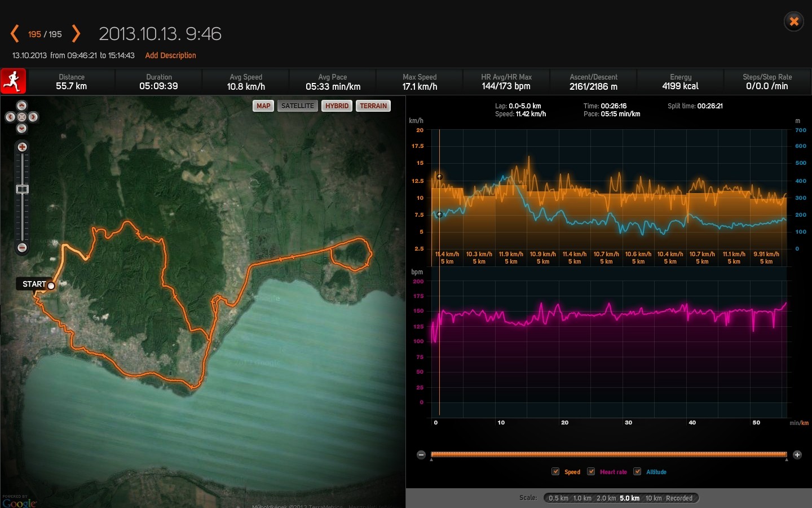
Task: Open the Add Description link
Action: (170, 55)
